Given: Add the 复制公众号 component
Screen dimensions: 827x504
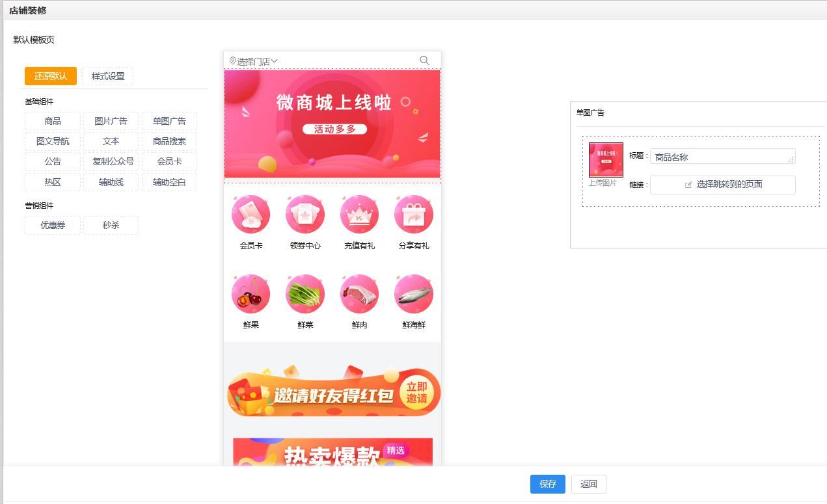Looking at the screenshot, I should pyautogui.click(x=111, y=161).
